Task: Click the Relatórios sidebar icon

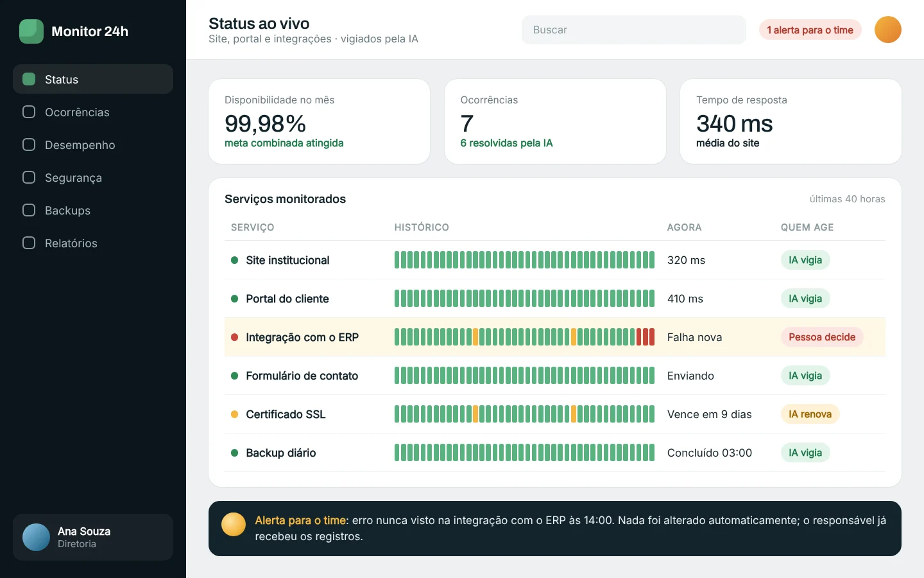Action: coord(29,243)
